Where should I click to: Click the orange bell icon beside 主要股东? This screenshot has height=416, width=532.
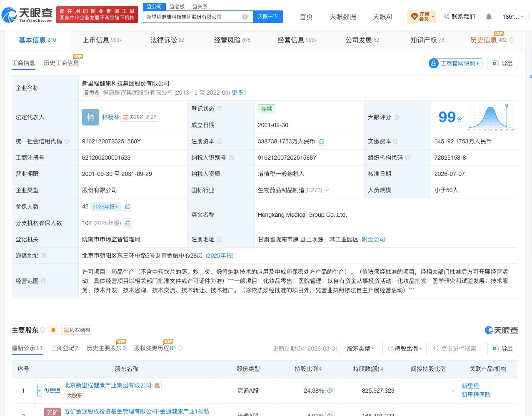(53, 330)
